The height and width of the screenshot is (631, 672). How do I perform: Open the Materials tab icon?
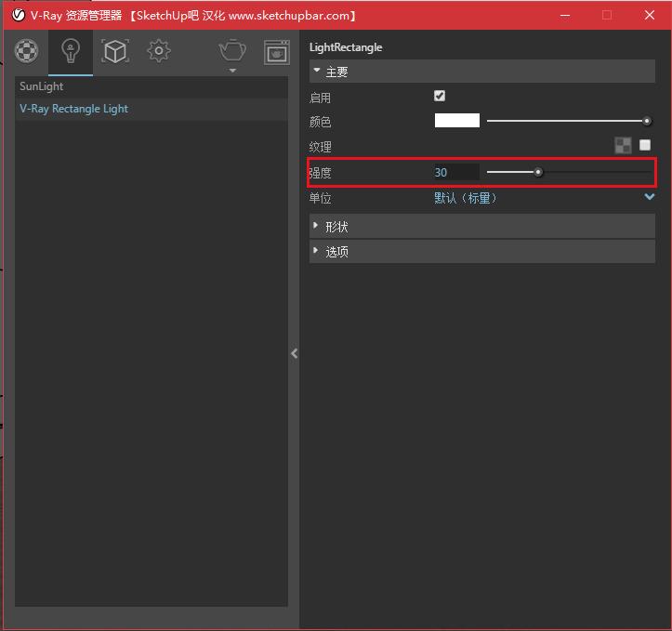point(27,51)
